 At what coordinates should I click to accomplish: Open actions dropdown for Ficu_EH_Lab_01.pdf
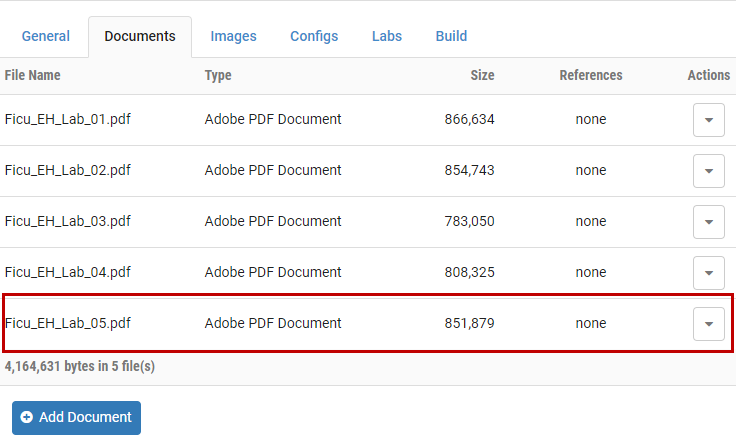709,120
